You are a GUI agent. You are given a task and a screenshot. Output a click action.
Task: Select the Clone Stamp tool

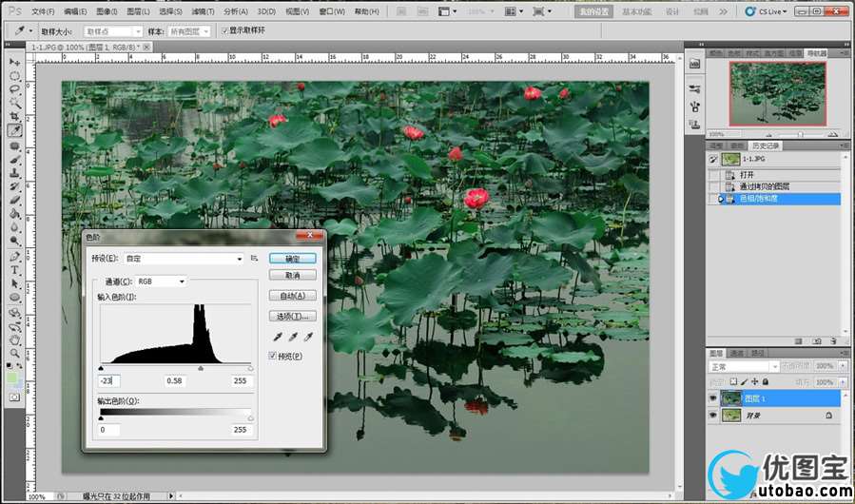(14, 173)
